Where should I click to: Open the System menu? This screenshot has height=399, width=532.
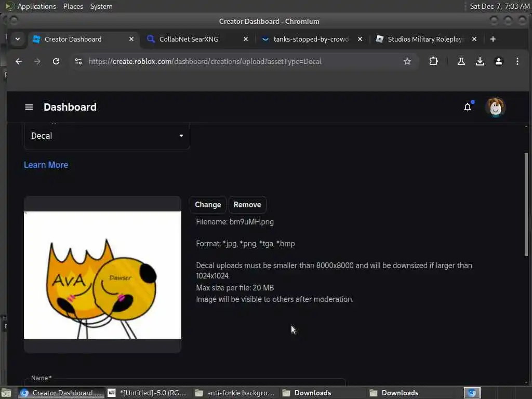click(101, 6)
